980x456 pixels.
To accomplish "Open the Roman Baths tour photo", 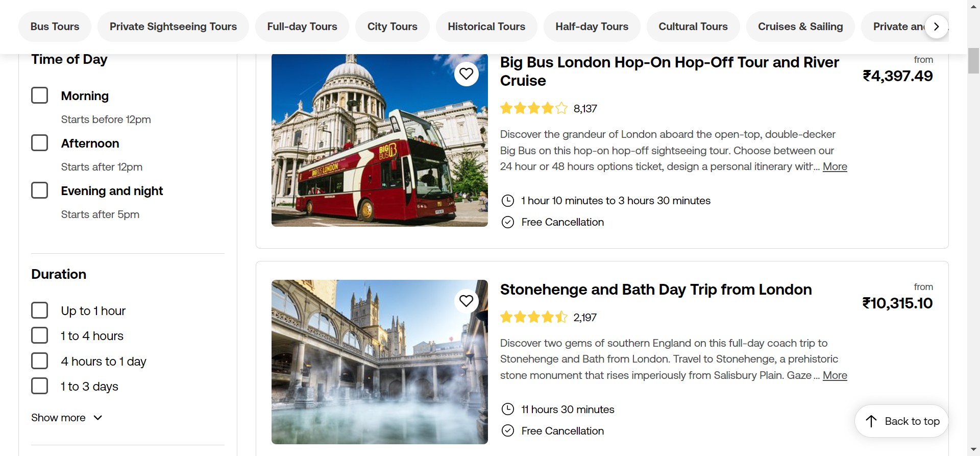I will tap(379, 362).
